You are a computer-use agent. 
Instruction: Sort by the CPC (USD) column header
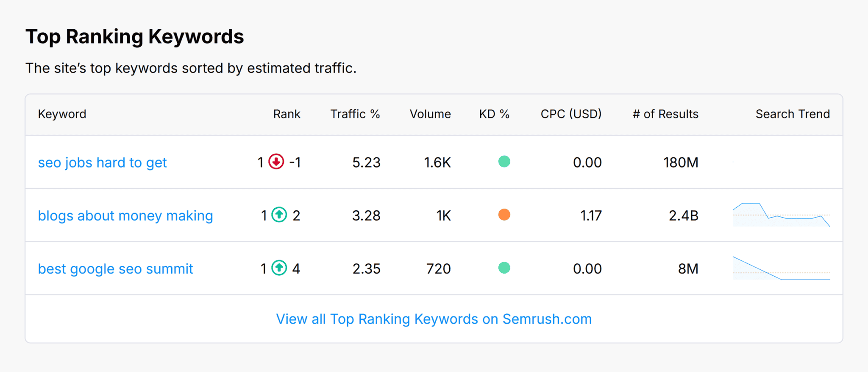pyautogui.click(x=571, y=114)
